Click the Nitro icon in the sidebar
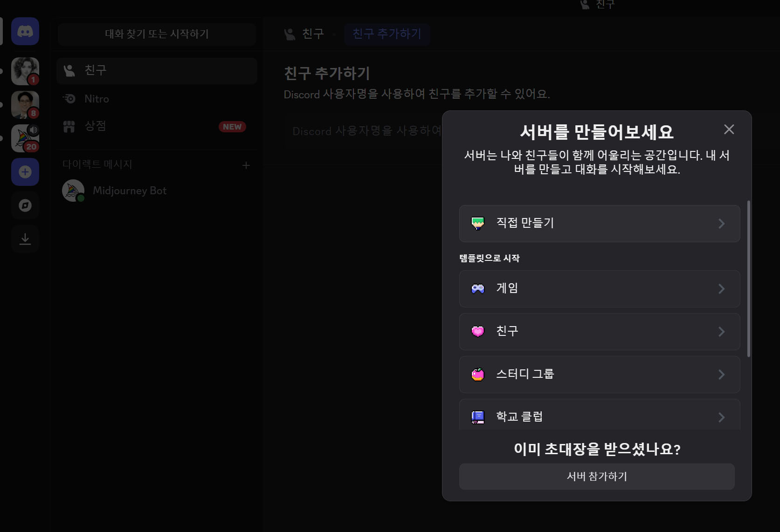780x532 pixels. click(69, 99)
